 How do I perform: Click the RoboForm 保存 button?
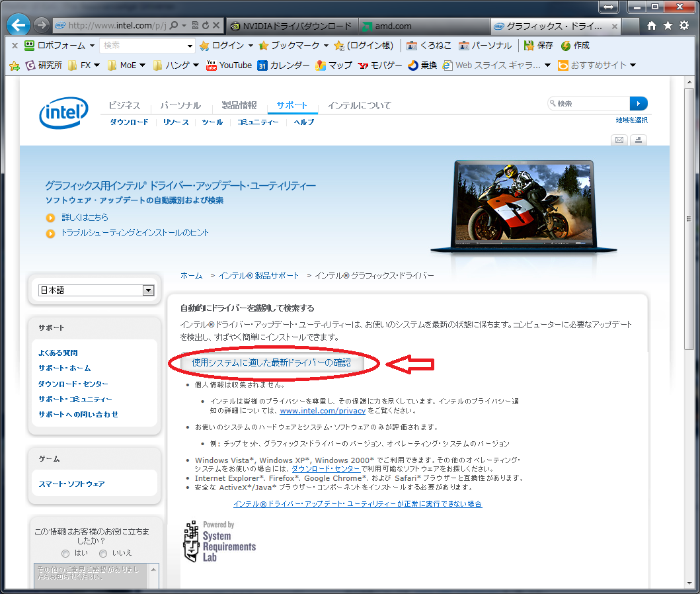539,46
